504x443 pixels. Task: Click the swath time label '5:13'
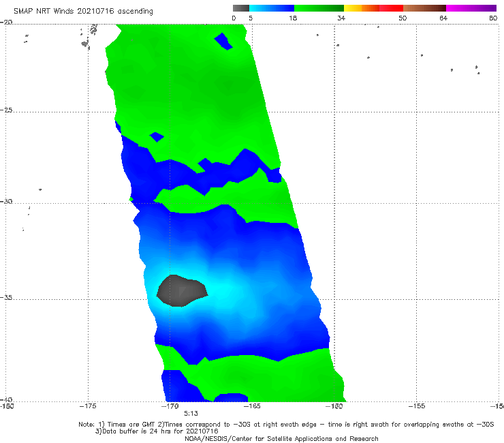pos(191,414)
